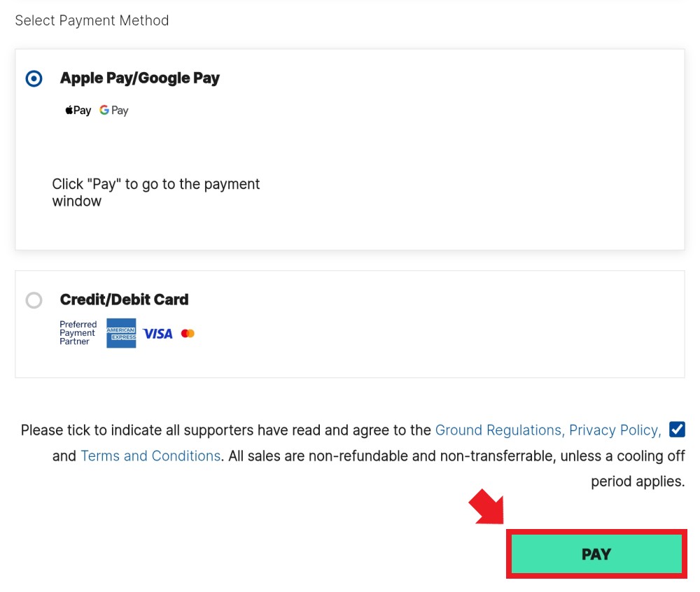
Task: Click the Apple Pay/Google Pay option panel
Action: (350, 150)
